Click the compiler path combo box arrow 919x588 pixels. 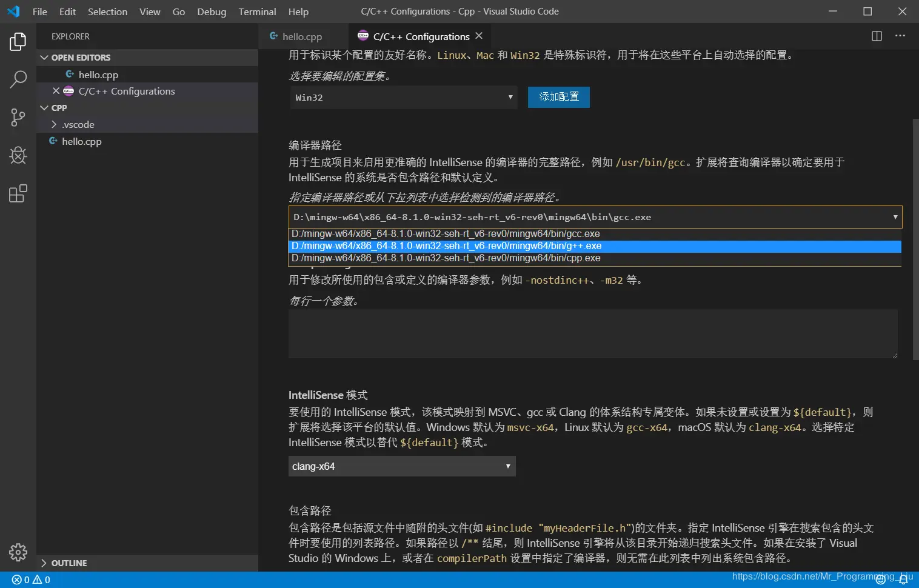click(x=895, y=217)
